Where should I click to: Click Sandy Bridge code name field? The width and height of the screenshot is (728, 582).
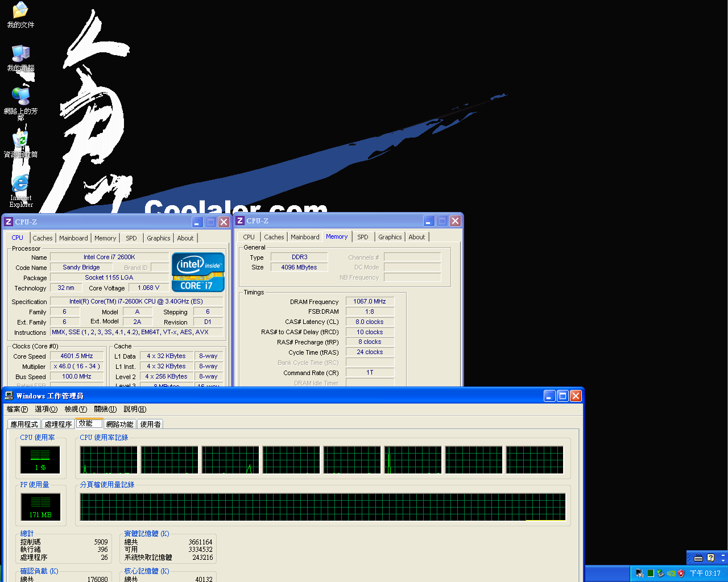tap(81, 267)
